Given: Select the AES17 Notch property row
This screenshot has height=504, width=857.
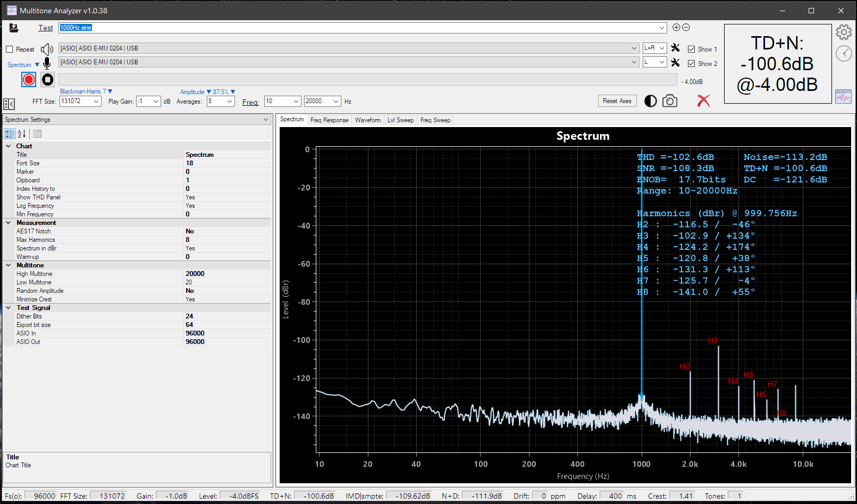Looking at the screenshot, I should (x=138, y=231).
